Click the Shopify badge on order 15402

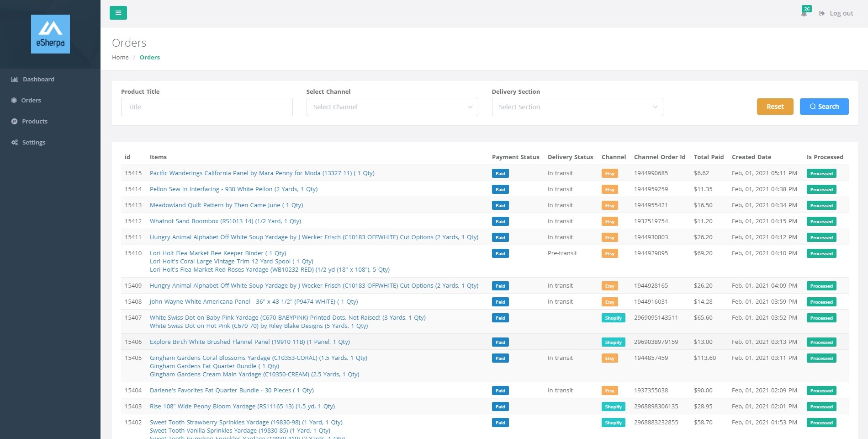coord(613,423)
